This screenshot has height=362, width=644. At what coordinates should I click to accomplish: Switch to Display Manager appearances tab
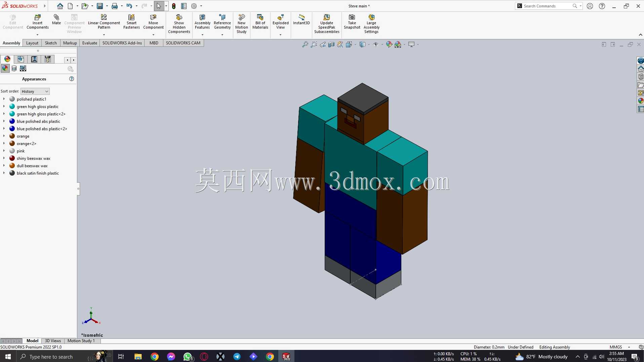click(x=7, y=59)
